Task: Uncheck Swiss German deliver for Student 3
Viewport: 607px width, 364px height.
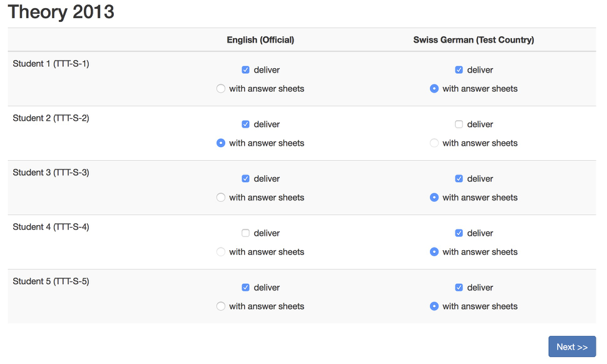Action: click(x=459, y=179)
